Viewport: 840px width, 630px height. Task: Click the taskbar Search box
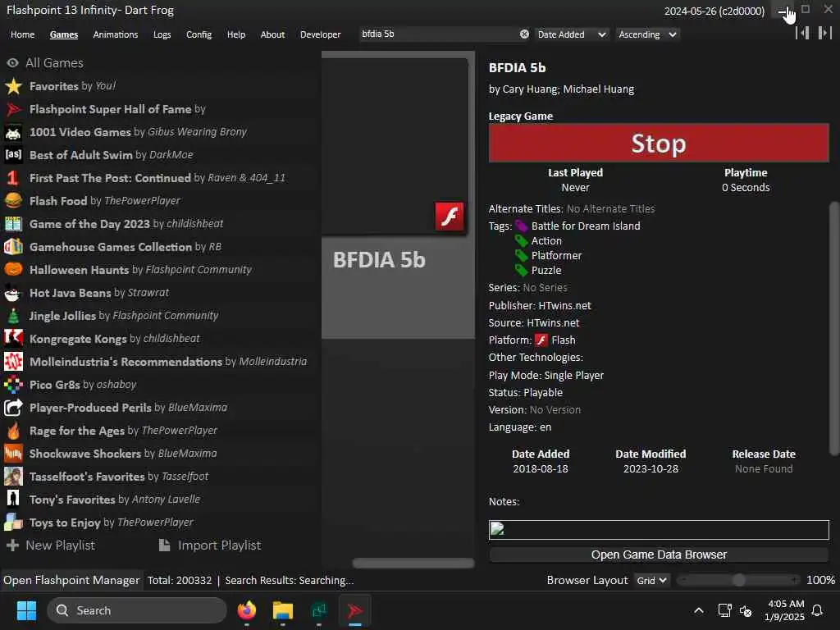pos(137,610)
